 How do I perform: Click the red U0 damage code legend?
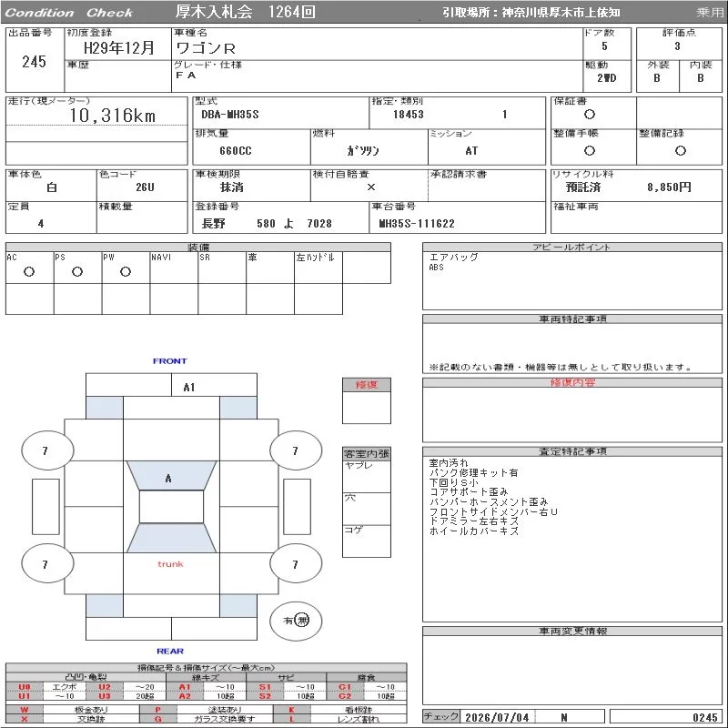point(25,687)
